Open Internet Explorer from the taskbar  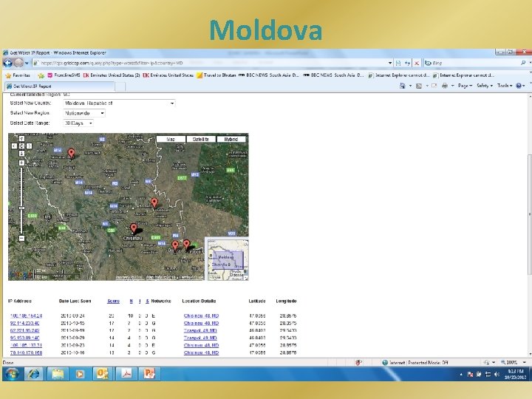click(x=33, y=374)
